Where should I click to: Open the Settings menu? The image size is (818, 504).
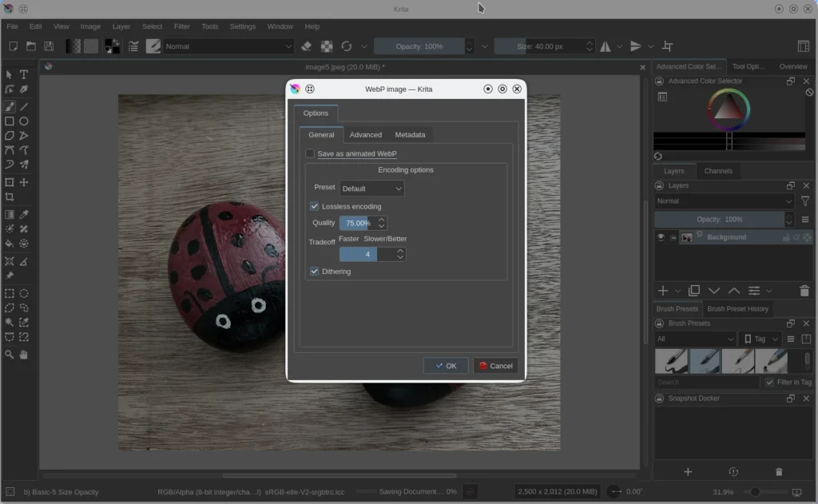243,26
